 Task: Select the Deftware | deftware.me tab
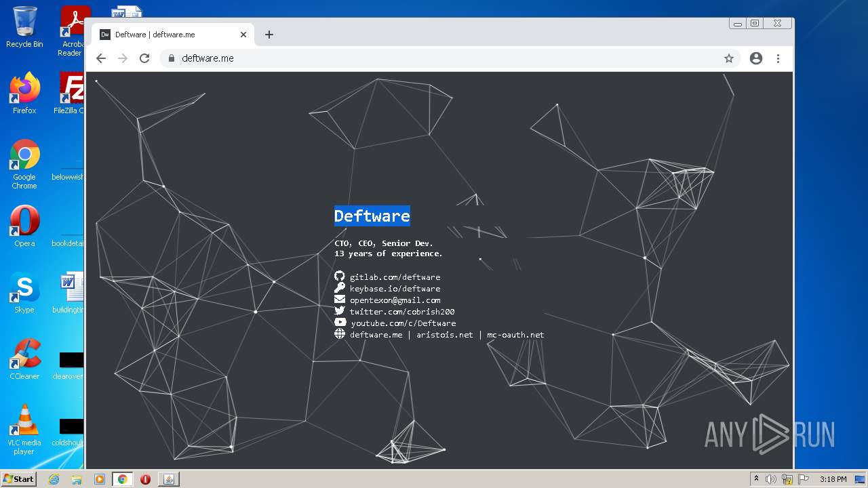click(x=174, y=35)
